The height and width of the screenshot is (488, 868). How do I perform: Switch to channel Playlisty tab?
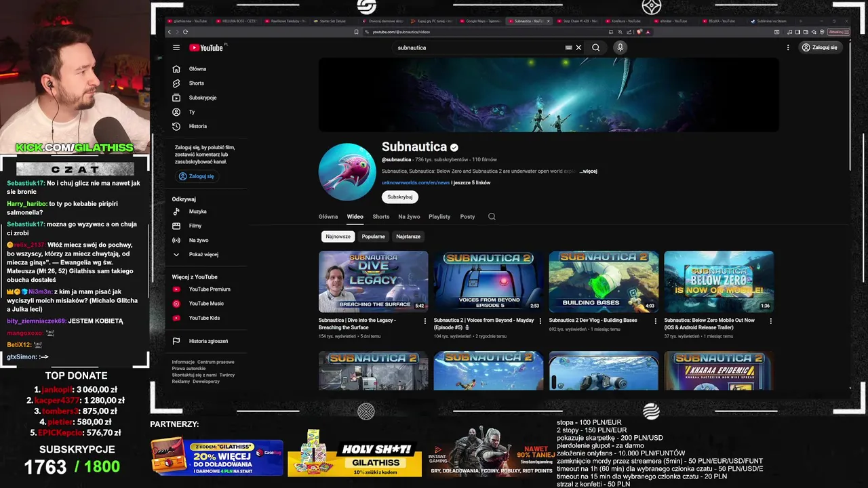(439, 217)
